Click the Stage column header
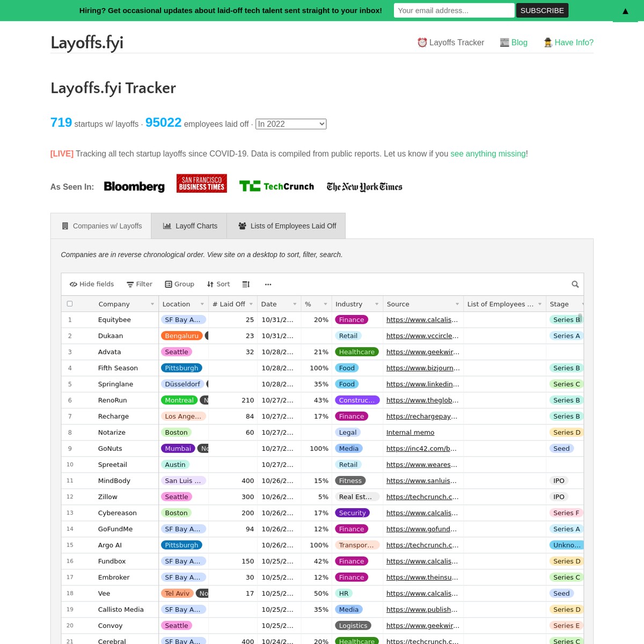 (565, 304)
